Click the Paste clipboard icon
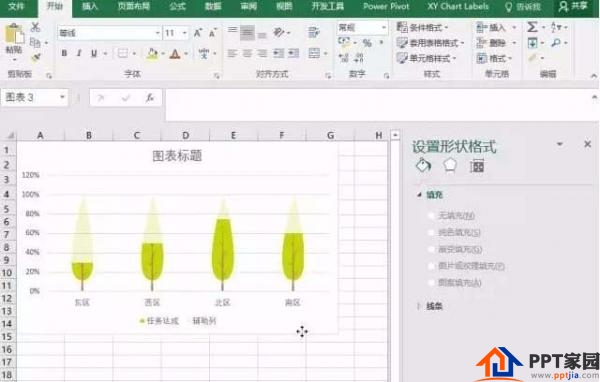Screen dimensions: 600x382 click(14, 34)
